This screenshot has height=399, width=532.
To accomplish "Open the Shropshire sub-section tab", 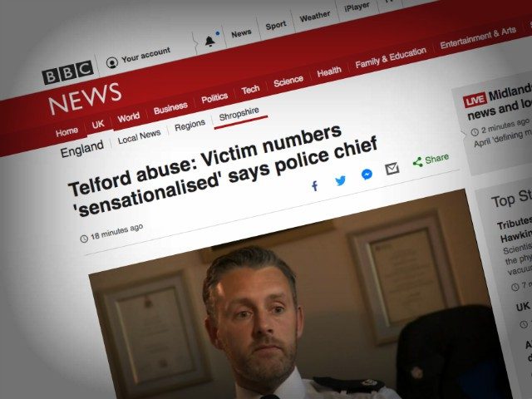I will point(239,115).
